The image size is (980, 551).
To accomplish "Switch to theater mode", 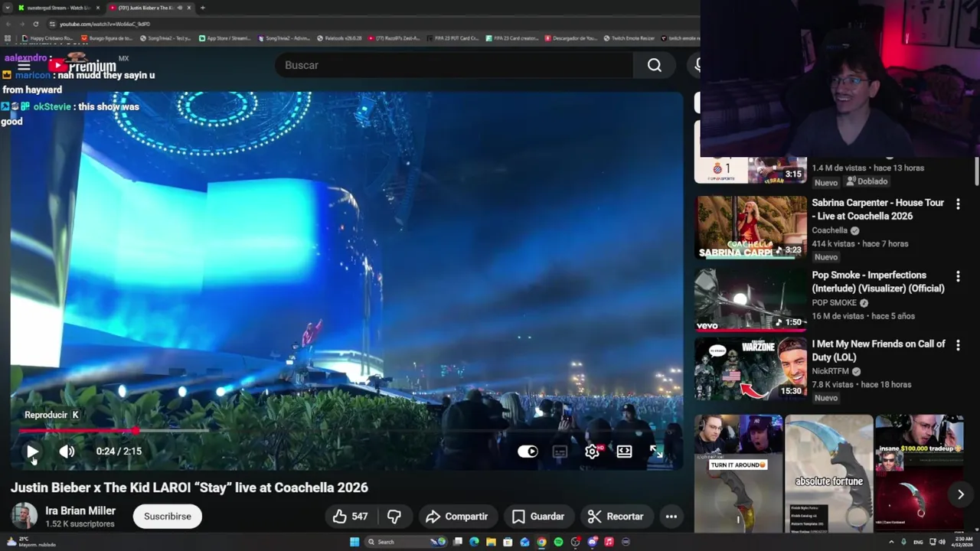I will coord(624,452).
